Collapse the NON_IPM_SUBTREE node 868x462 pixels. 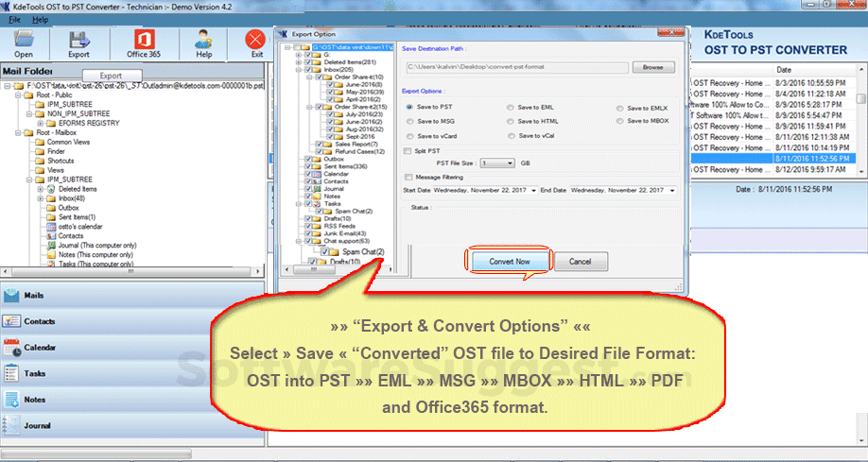[x=29, y=114]
